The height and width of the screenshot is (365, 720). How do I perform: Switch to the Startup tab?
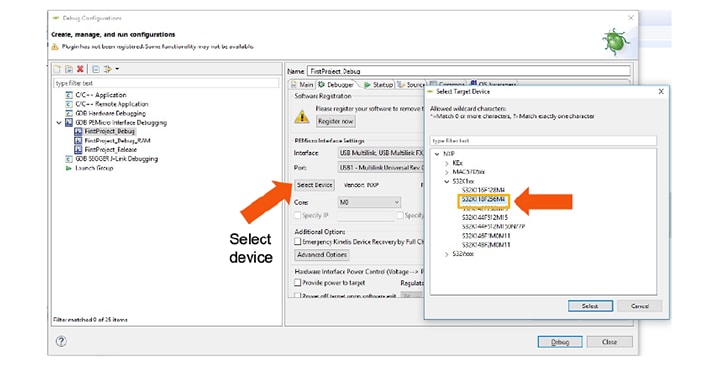[x=378, y=84]
